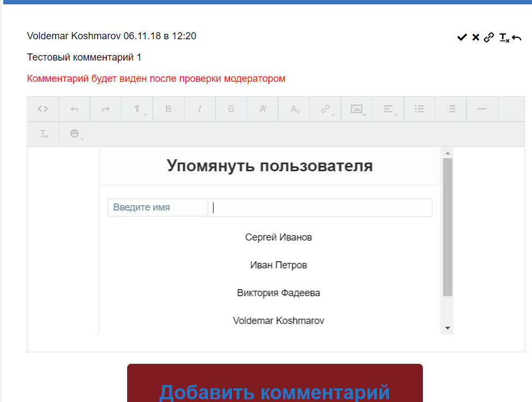Insert an ordered numbered list

[451, 109]
